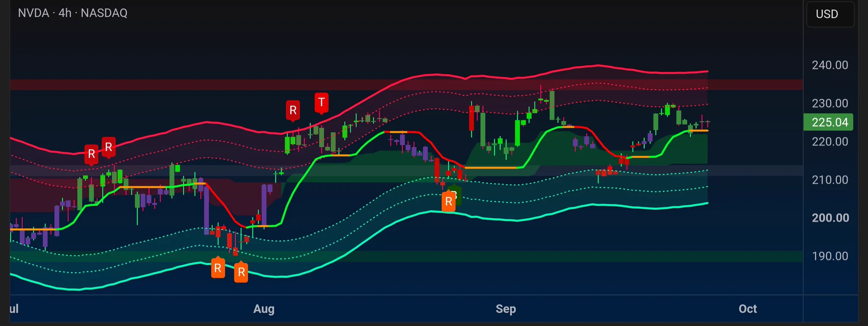Open the USD currency selector

point(830,14)
